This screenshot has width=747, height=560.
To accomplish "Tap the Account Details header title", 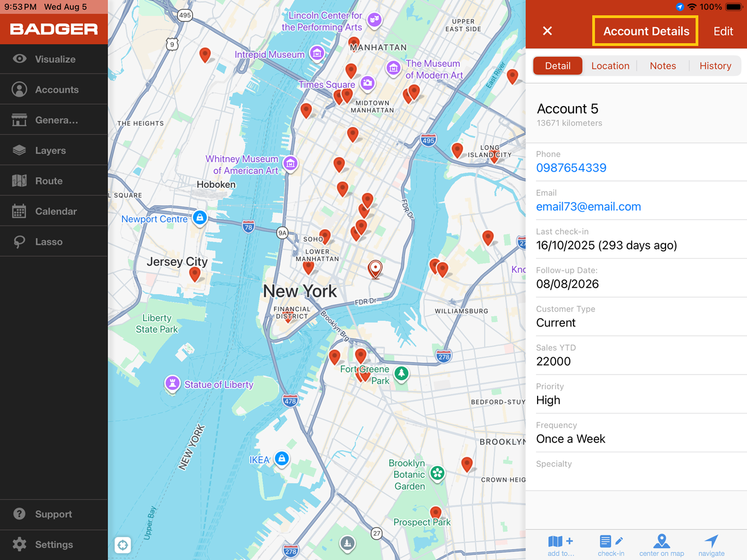I will tap(646, 31).
